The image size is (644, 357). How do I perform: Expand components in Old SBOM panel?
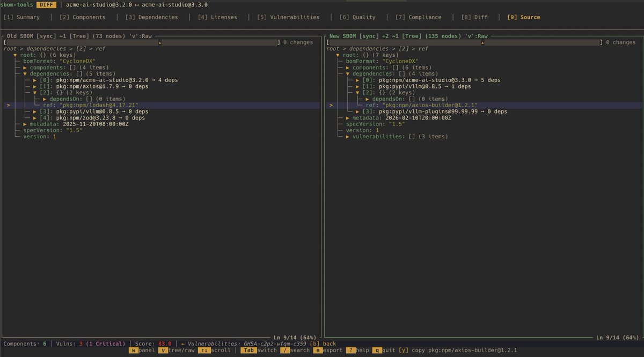point(25,68)
